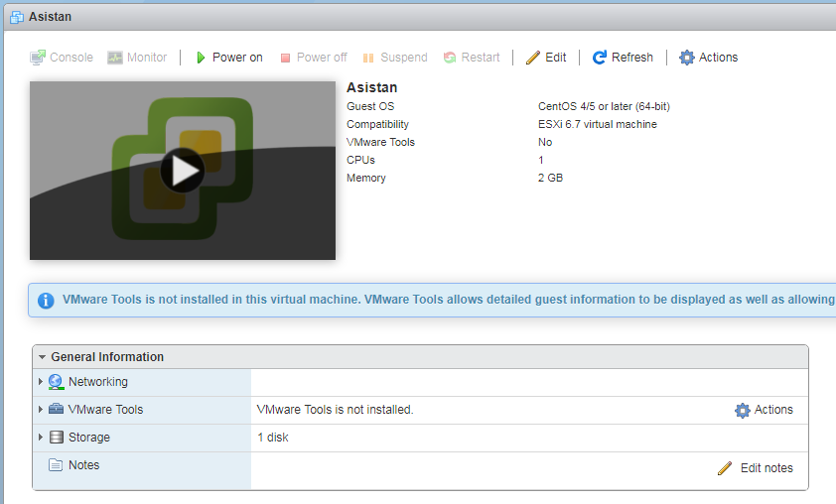The width and height of the screenshot is (836, 504).
Task: Click the Suspend toolbar button
Action: pyautogui.click(x=394, y=58)
